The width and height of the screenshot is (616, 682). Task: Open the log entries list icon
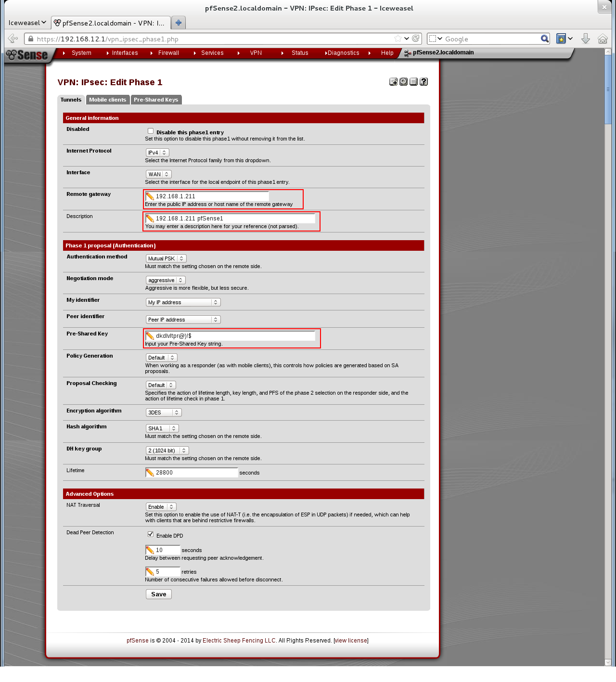pyautogui.click(x=413, y=82)
